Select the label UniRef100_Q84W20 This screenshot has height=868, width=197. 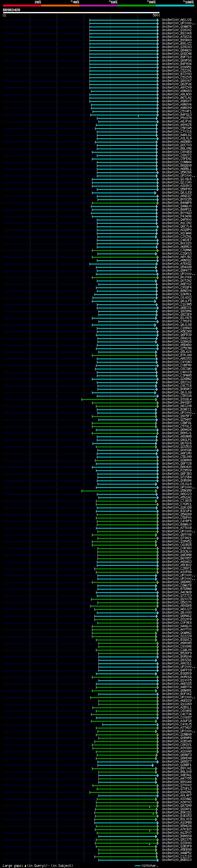point(177,50)
